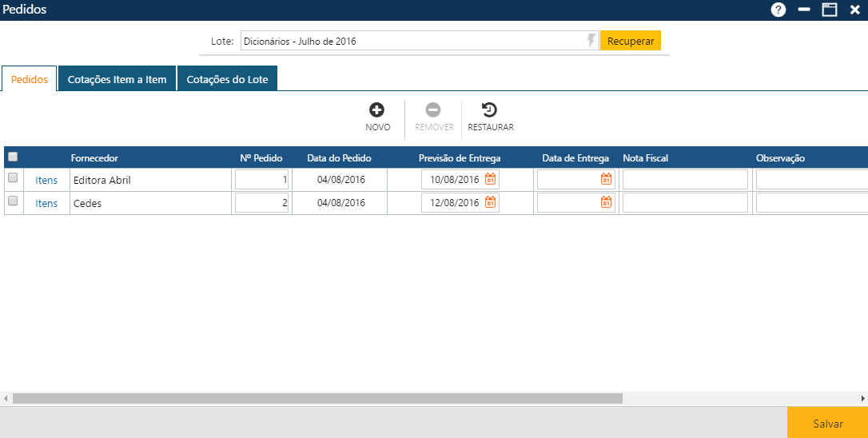The height and width of the screenshot is (438, 868).
Task: Click the Salvar button
Action: 827,424
